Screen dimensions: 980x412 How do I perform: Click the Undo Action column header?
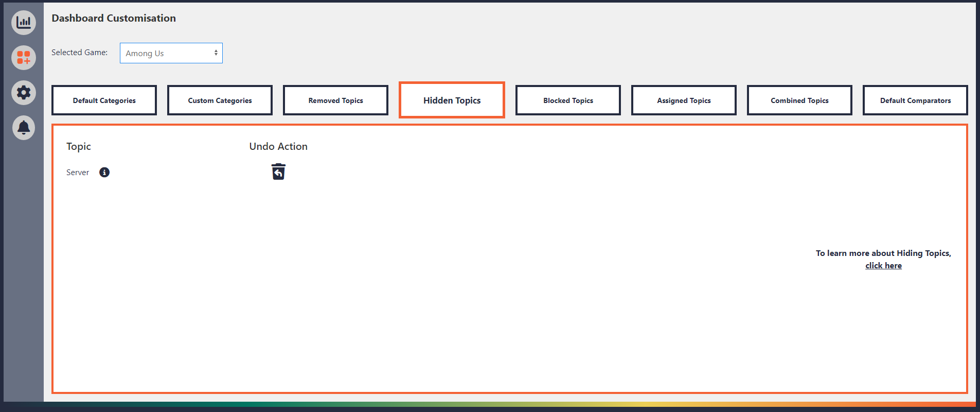pyautogui.click(x=278, y=146)
